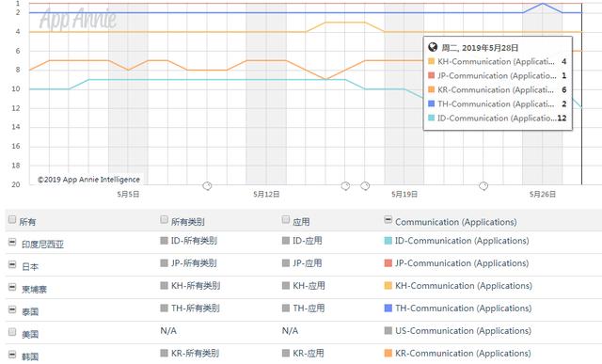Image resolution: width=602 pixels, height=364 pixels.
Task: Click the JP-Communication red color swatch
Action: click(x=388, y=263)
